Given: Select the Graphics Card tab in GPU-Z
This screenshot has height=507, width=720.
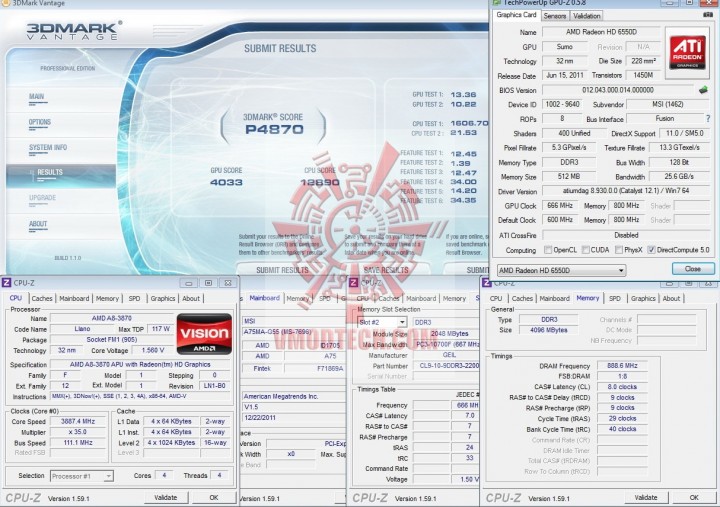Looking at the screenshot, I should pyautogui.click(x=516, y=15).
